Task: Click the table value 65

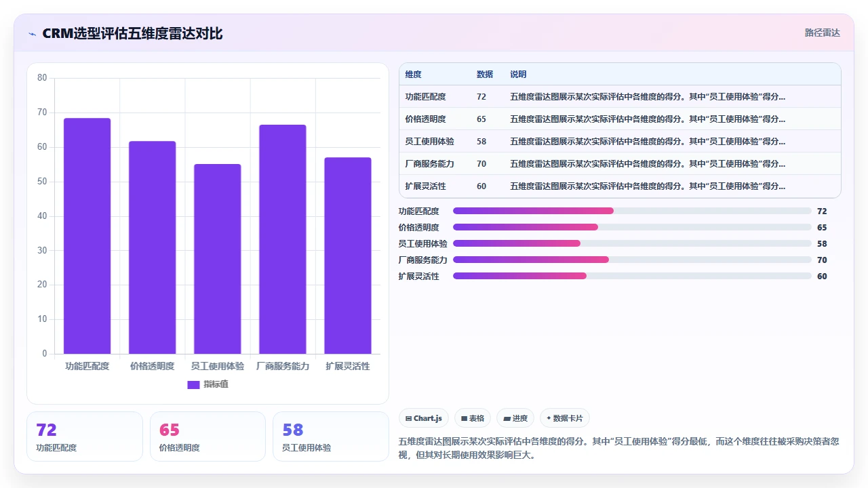Action: [x=481, y=119]
